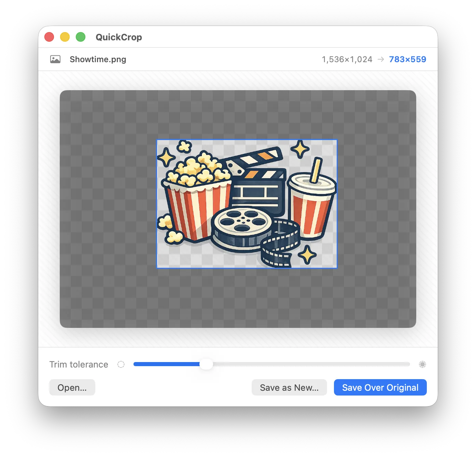Click the unfilled part of the tolerance track
476x457 pixels.
(x=311, y=364)
